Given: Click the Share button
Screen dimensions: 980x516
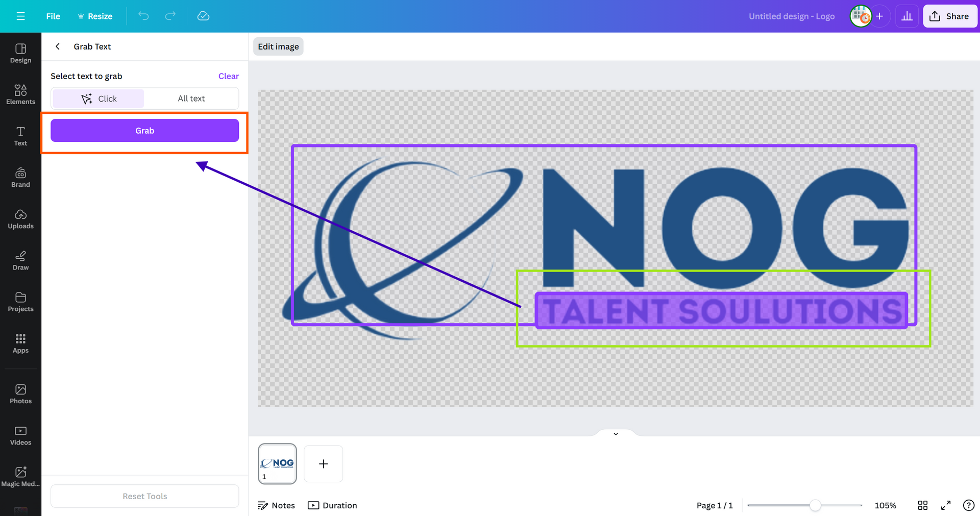Looking at the screenshot, I should [950, 16].
